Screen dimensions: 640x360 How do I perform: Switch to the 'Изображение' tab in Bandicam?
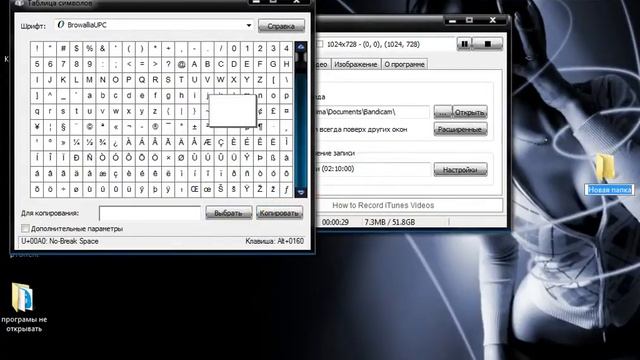click(356, 64)
